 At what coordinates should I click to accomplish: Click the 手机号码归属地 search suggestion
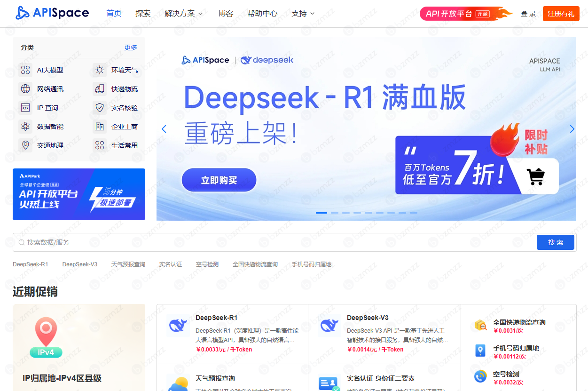[x=312, y=264]
